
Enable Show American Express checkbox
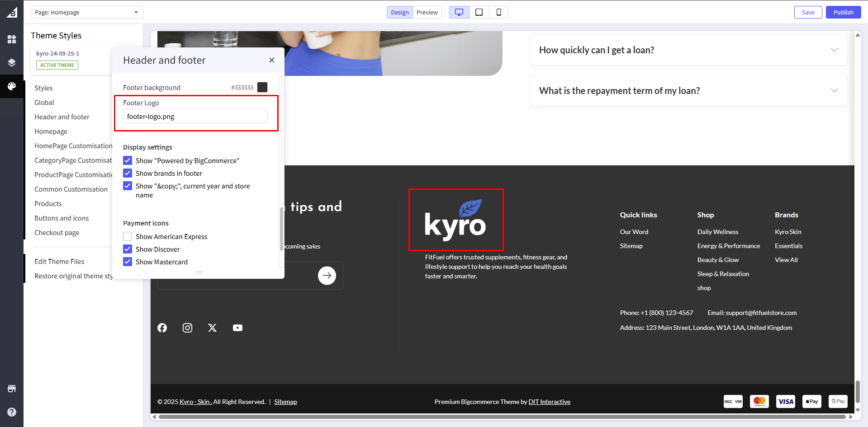[128, 236]
